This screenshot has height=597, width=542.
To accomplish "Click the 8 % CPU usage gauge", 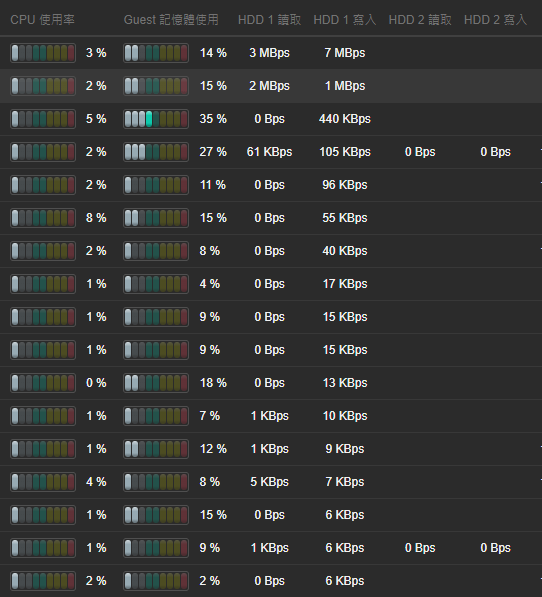I will coord(43,218).
